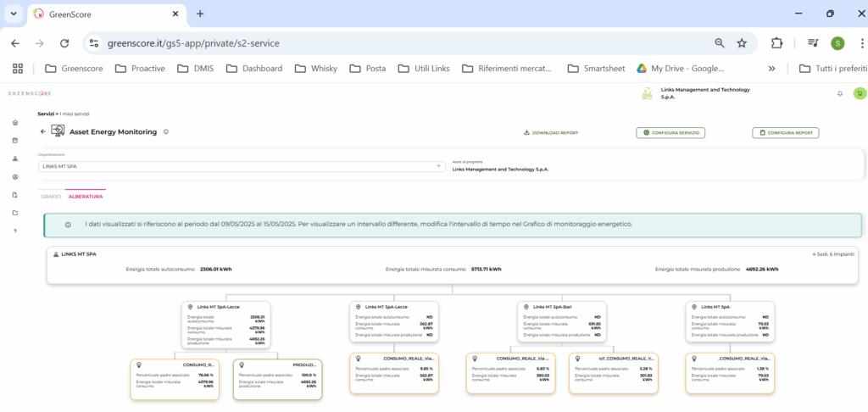
Task: Open the folder icon in the sidebar
Action: pos(15,213)
